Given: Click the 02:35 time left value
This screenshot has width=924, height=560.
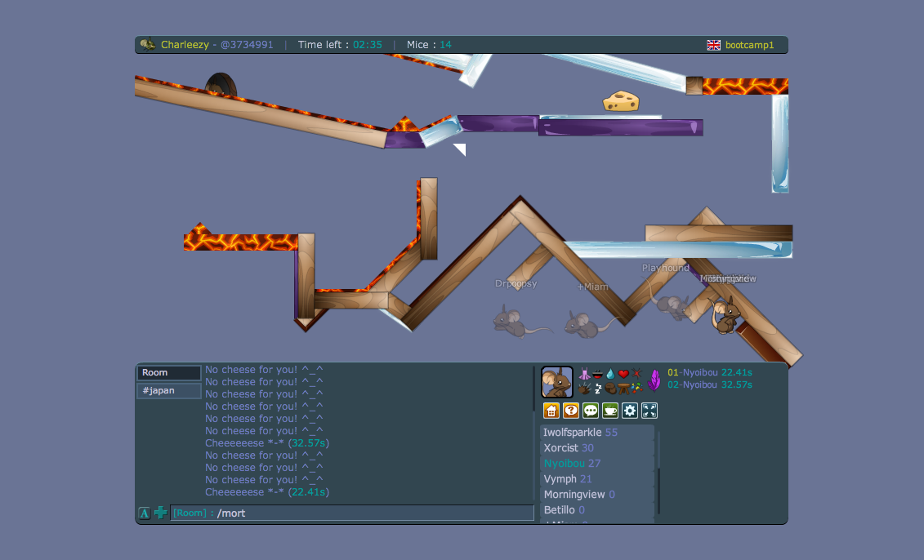Looking at the screenshot, I should (x=368, y=45).
